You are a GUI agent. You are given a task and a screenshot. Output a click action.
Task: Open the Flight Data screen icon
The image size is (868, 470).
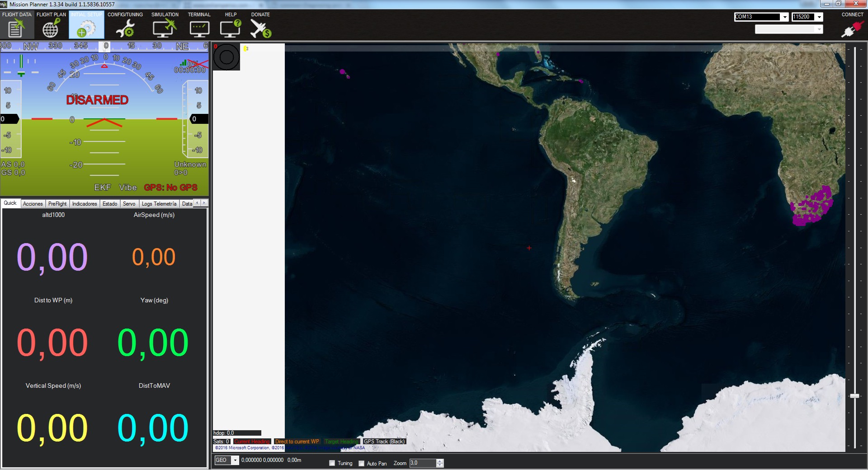(x=16, y=28)
